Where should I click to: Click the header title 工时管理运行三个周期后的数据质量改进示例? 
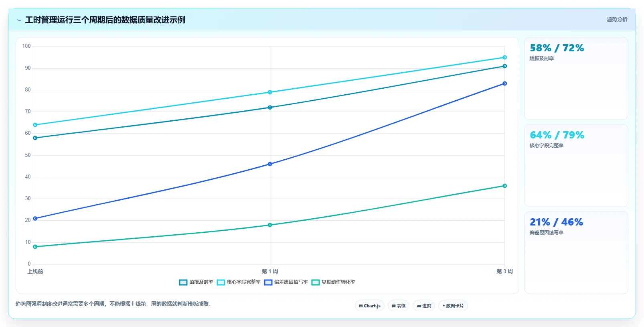(x=105, y=20)
